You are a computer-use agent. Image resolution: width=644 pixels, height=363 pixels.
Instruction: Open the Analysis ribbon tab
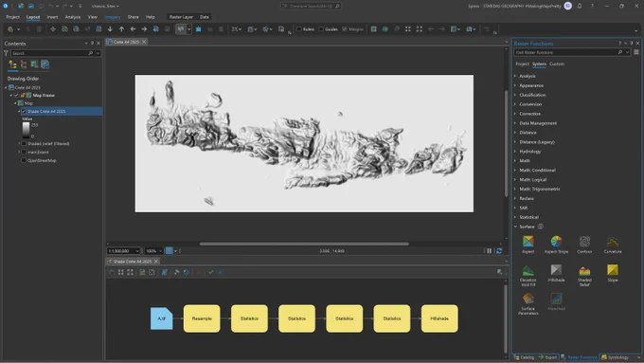[73, 17]
